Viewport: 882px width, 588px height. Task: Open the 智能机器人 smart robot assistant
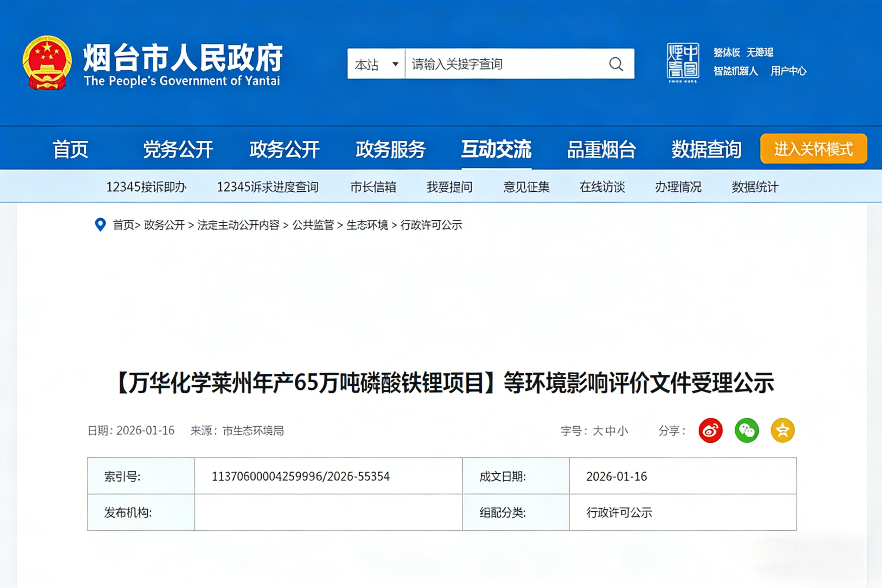736,71
